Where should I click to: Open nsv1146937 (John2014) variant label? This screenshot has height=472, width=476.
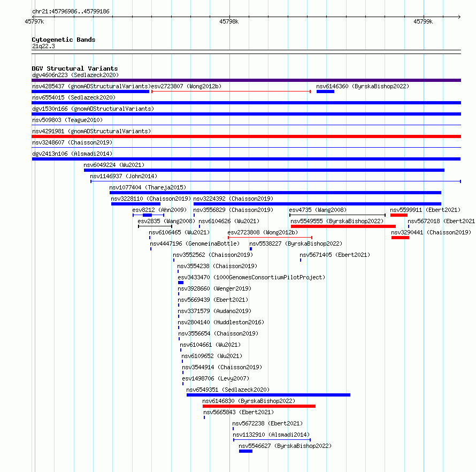(124, 176)
